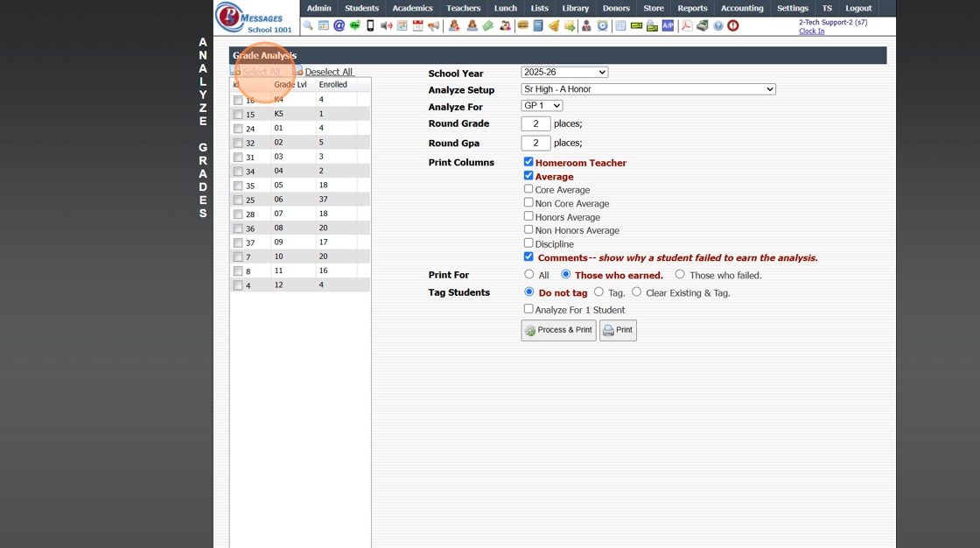Enable Honors Average print column

coord(528,216)
